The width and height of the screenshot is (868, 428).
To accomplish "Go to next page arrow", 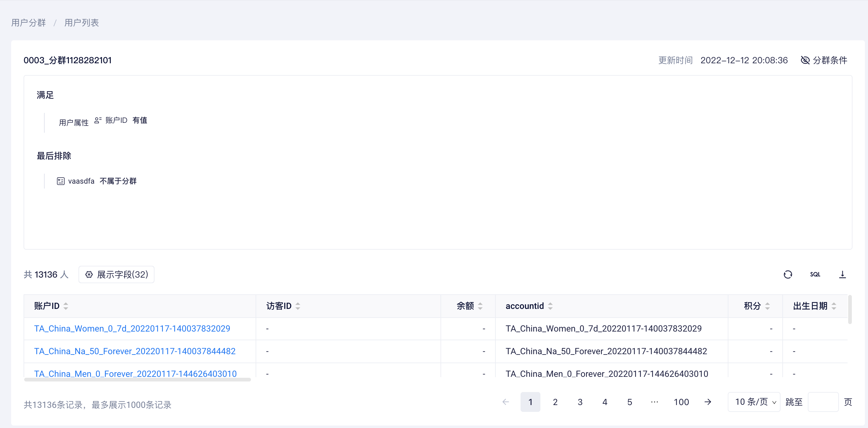I will [708, 402].
